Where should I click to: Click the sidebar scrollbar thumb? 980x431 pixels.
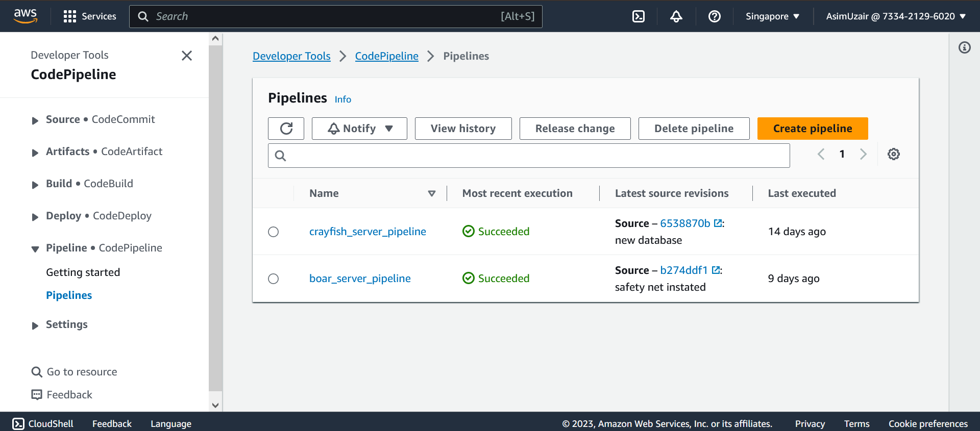215,218
